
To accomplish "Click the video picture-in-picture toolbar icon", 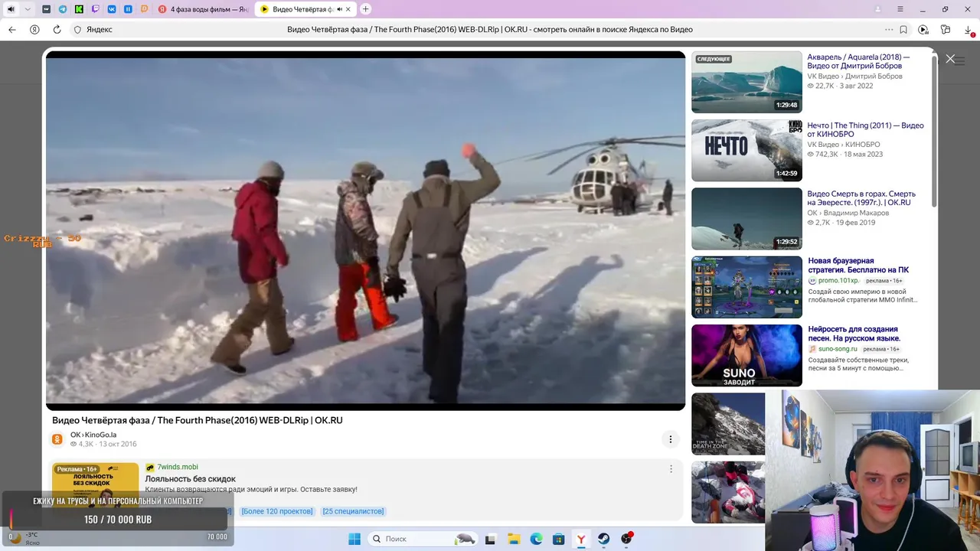I will click(923, 29).
